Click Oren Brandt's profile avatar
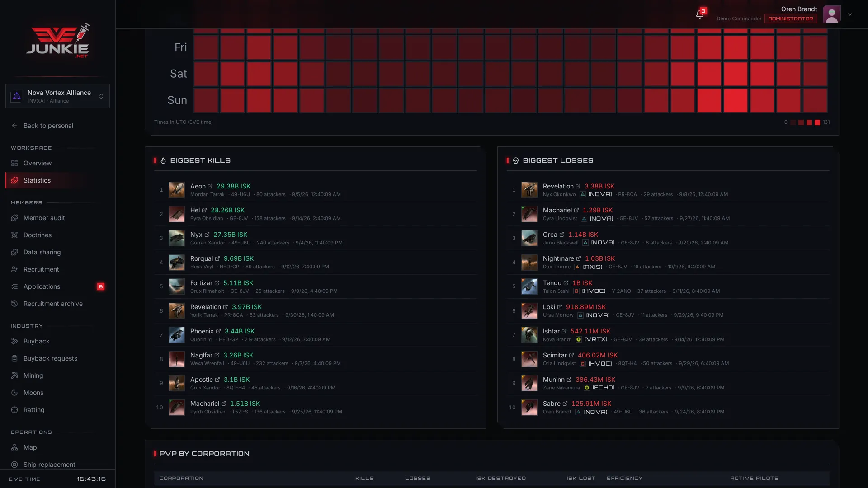Viewport: 868px width, 488px height. (x=831, y=14)
